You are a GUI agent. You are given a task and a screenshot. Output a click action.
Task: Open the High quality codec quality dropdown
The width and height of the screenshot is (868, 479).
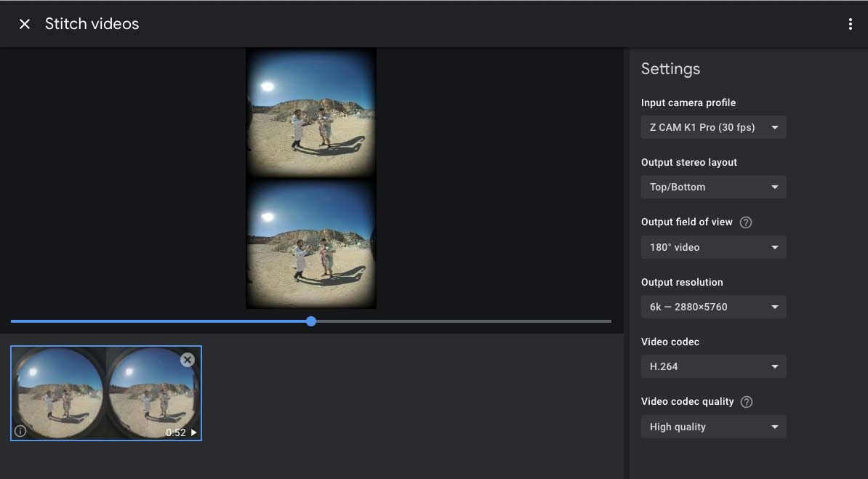click(713, 427)
